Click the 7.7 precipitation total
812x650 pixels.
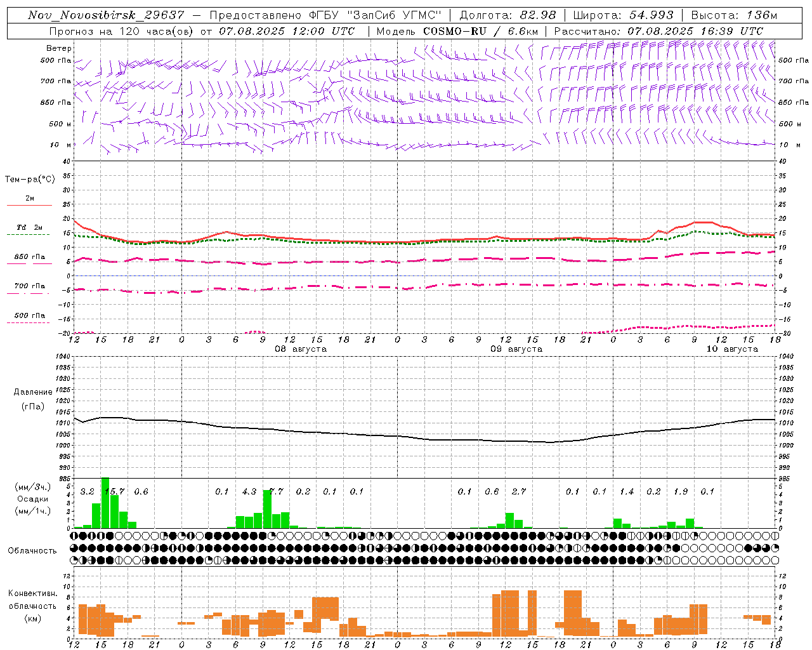pyautogui.click(x=276, y=492)
